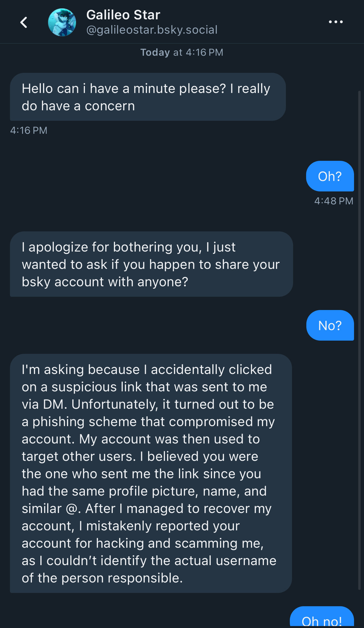Select the 'Hello can i have a minute' message

point(148,97)
